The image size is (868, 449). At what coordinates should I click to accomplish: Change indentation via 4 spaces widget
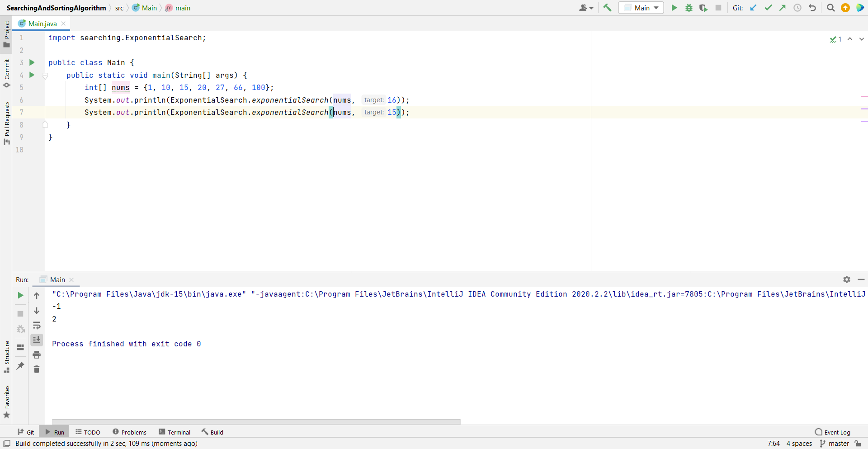tap(799, 444)
